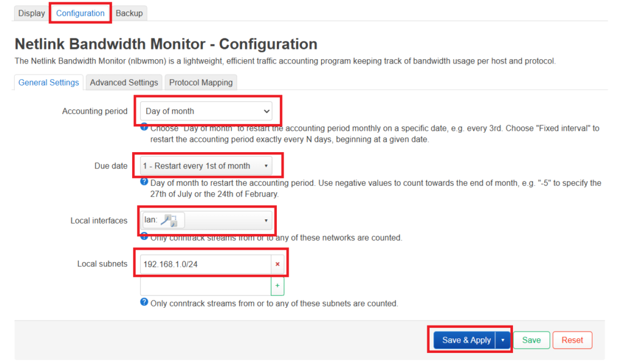
Task: Go to the Advanced Settings tab
Action: 124,82
